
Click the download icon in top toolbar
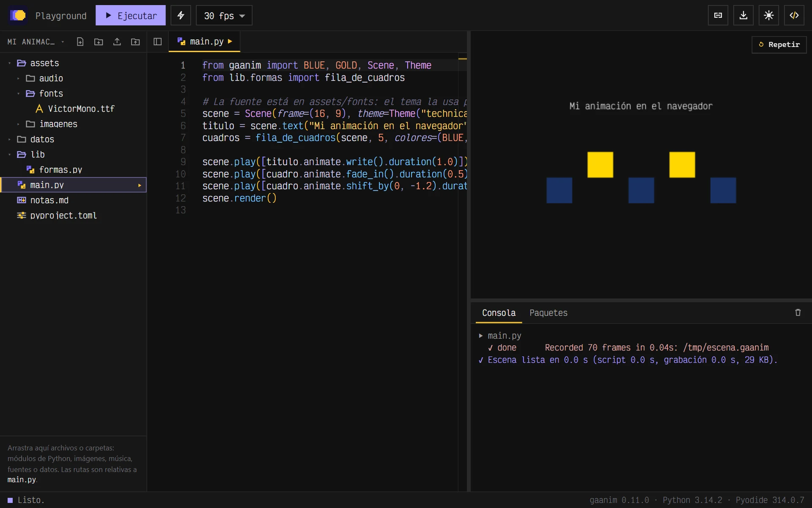coord(743,16)
